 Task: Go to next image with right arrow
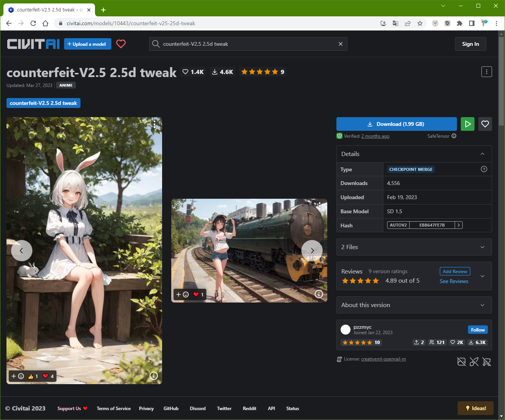point(312,251)
